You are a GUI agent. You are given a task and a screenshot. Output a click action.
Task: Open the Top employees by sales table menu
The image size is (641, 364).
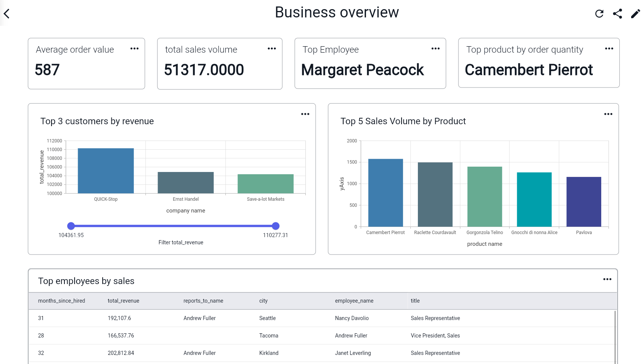(x=607, y=279)
